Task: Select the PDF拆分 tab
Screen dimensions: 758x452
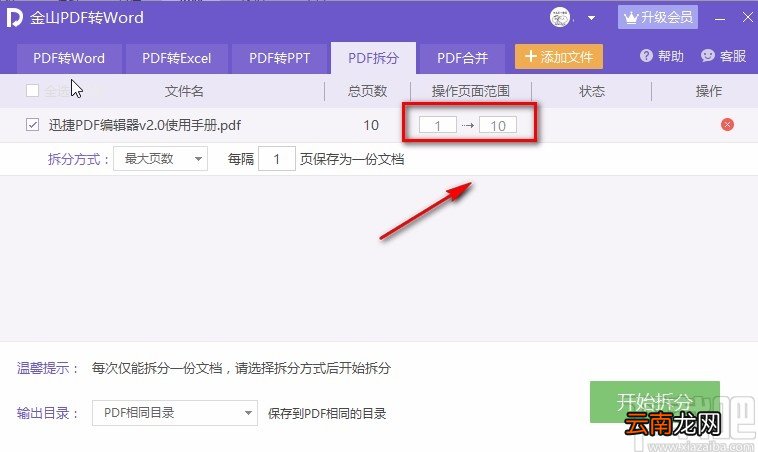Action: (x=373, y=58)
